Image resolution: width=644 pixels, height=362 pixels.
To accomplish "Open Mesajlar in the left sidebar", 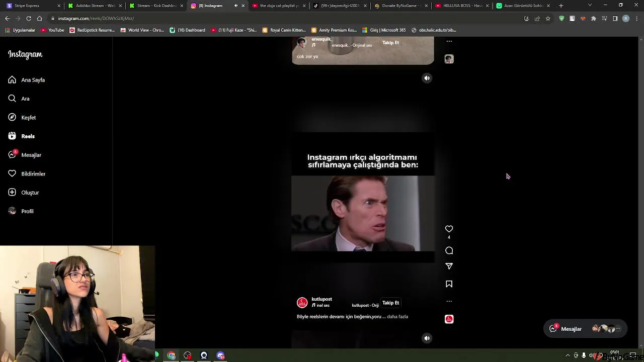I will tap(25, 155).
